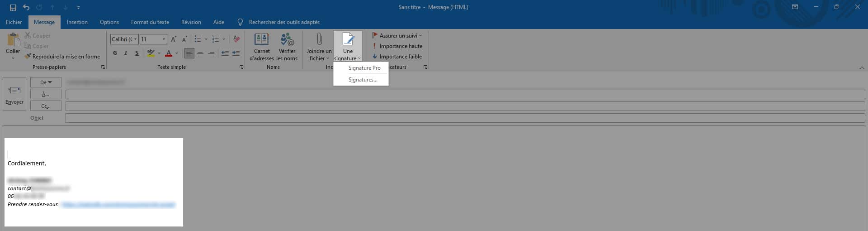Click the Coller paste icon
Image resolution: width=868 pixels, height=231 pixels.
13,41
